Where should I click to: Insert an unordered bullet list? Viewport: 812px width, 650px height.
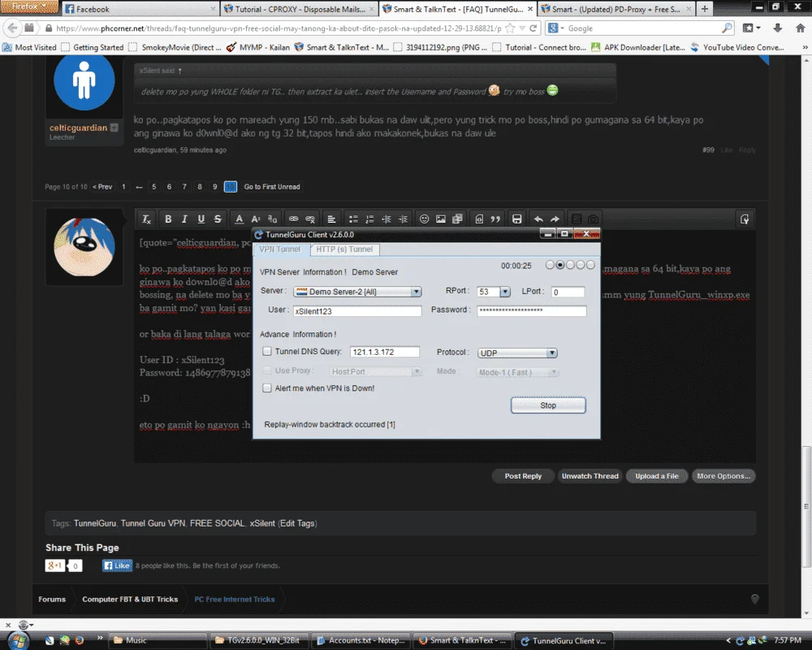[x=353, y=219]
